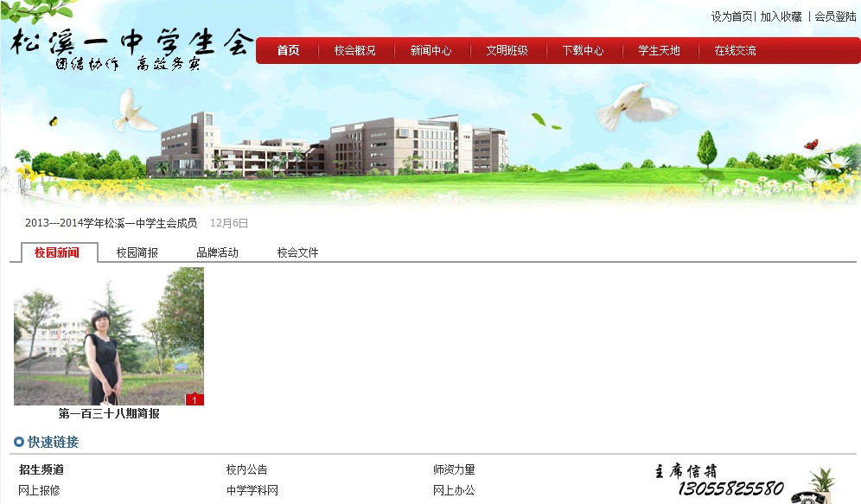Open the 校内公告 quick link

tap(247, 470)
